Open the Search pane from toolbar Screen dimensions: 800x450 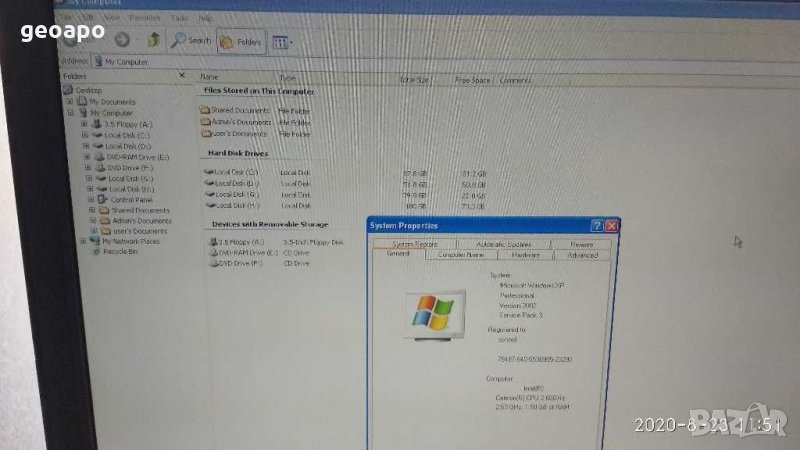pyautogui.click(x=191, y=40)
